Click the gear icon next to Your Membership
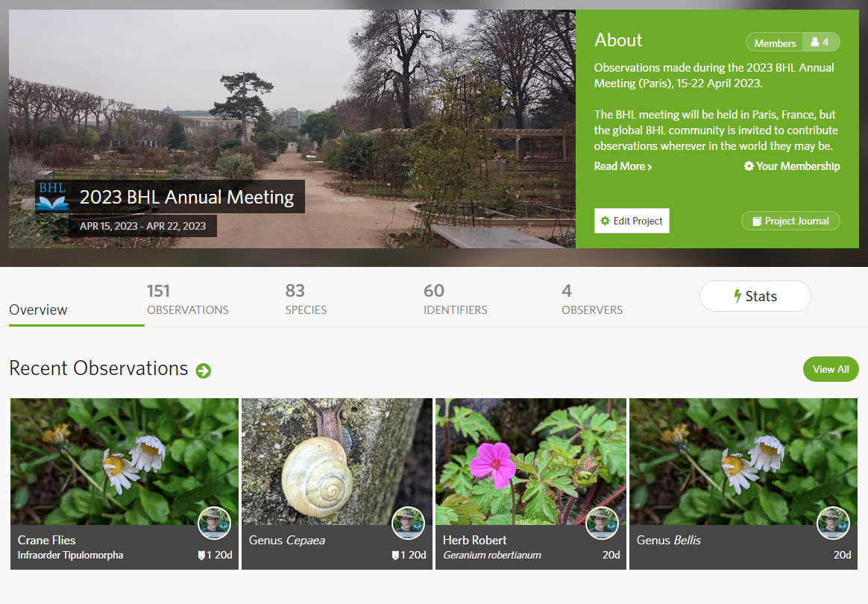The image size is (868, 604). point(749,166)
